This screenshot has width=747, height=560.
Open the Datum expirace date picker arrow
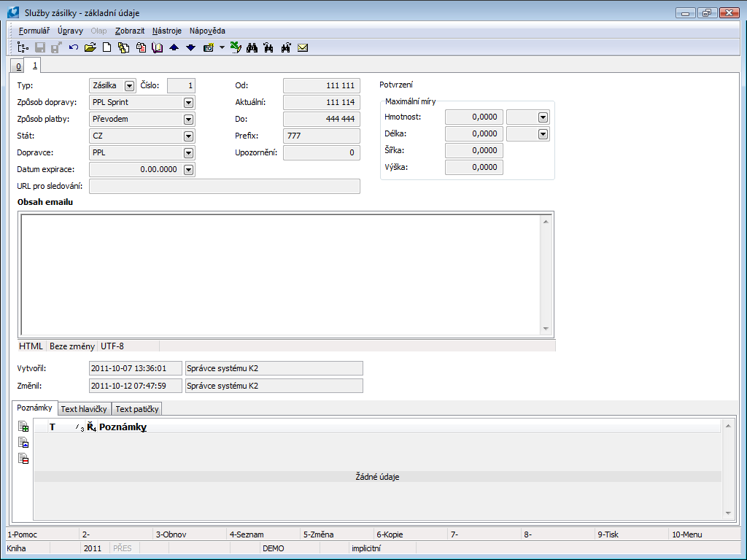tap(189, 170)
